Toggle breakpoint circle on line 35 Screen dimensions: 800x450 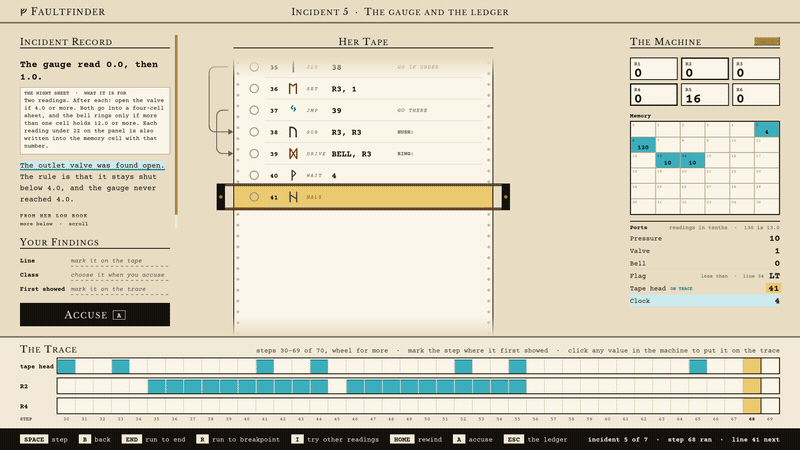tap(254, 67)
